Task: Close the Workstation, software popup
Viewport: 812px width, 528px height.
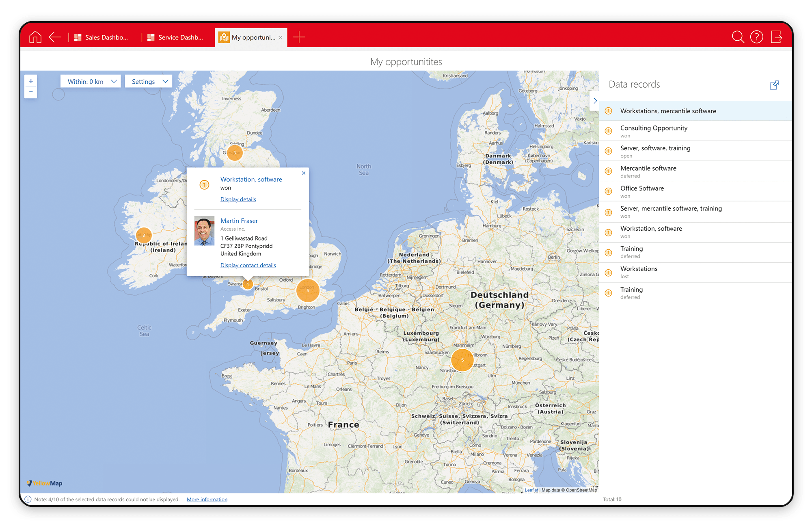Action: click(x=303, y=173)
